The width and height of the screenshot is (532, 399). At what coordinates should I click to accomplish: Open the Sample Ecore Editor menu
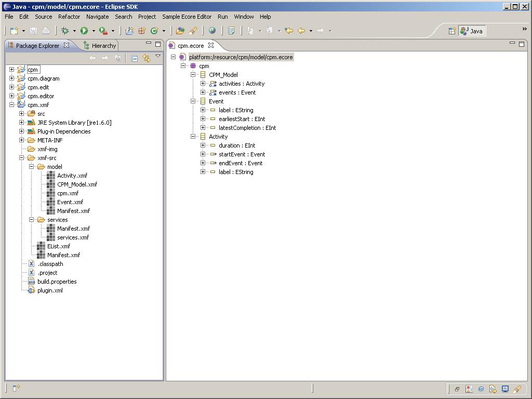187,17
